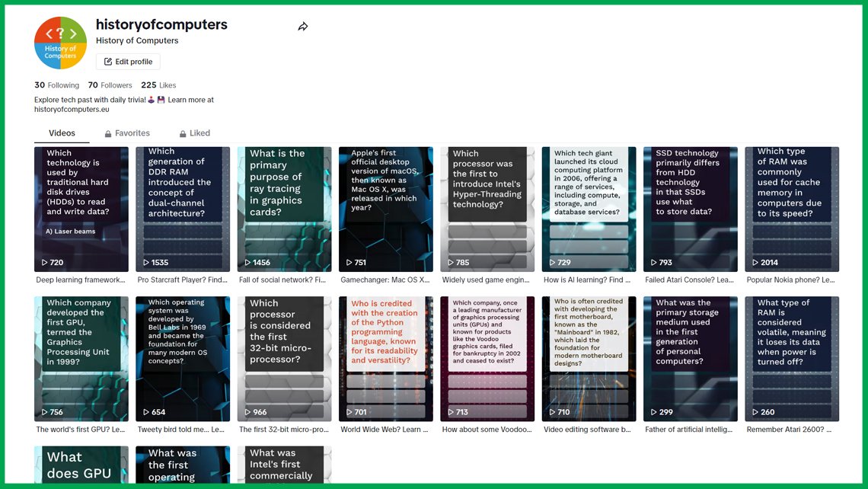The height and width of the screenshot is (489, 868).
Task: Open the 'Popular Nokia phone?' video caption
Action: [x=790, y=280]
